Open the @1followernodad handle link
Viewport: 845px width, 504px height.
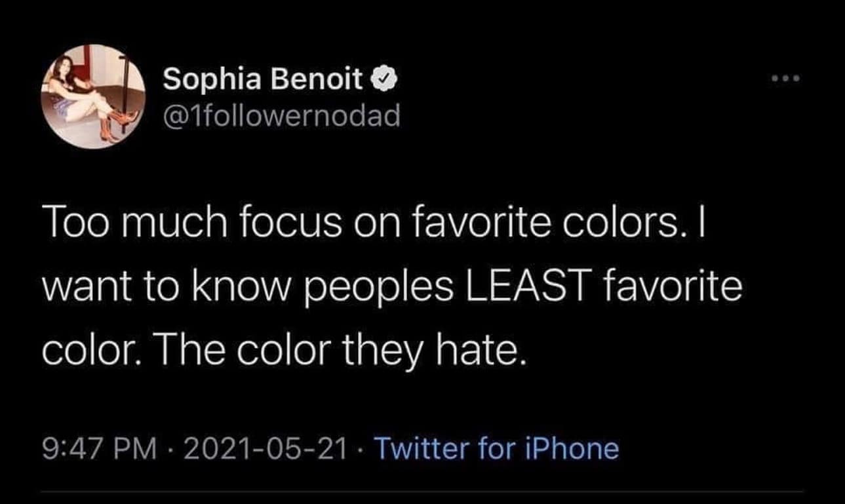(x=281, y=116)
